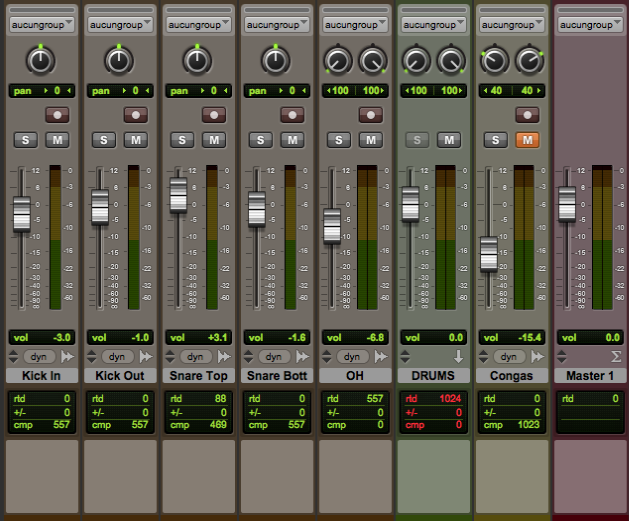The width and height of the screenshot is (629, 521).
Task: Click the DRUMS left pan knob
Action: tap(416, 61)
